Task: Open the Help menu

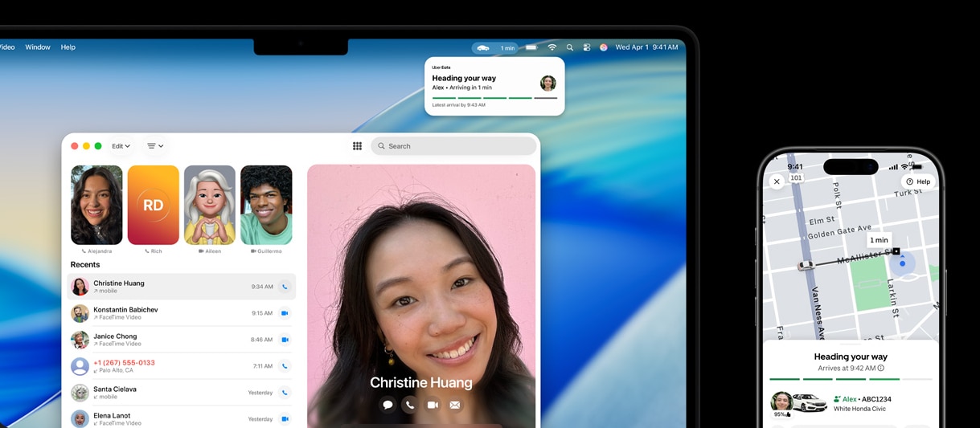Action: [x=68, y=47]
